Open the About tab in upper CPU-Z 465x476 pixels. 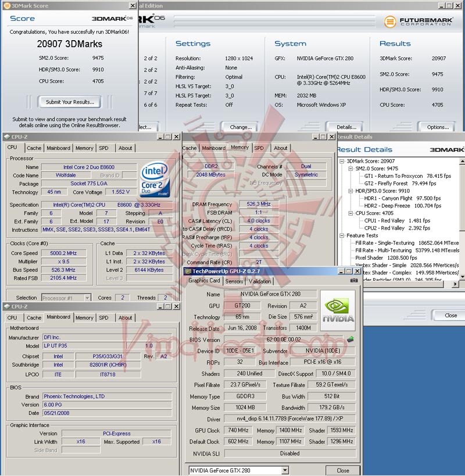point(125,148)
